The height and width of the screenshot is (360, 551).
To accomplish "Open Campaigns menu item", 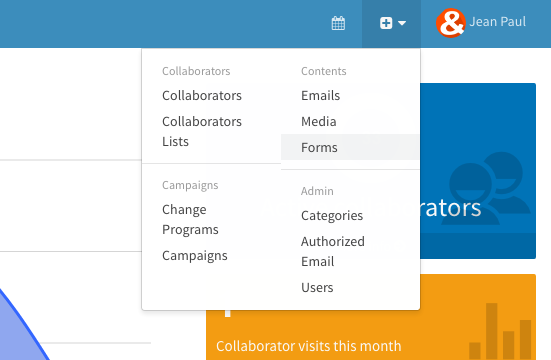I will (x=195, y=256).
